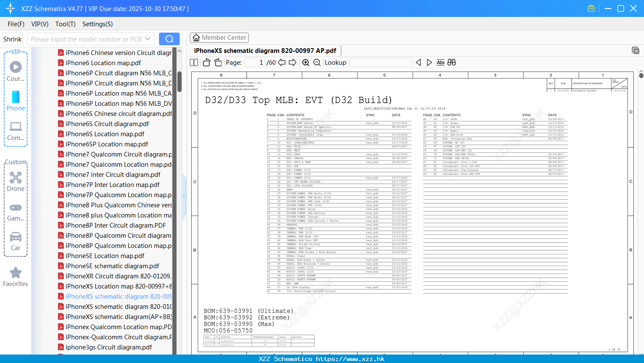644x363 pixels.
Task: Open the Settings(S) menu
Action: [x=98, y=24]
